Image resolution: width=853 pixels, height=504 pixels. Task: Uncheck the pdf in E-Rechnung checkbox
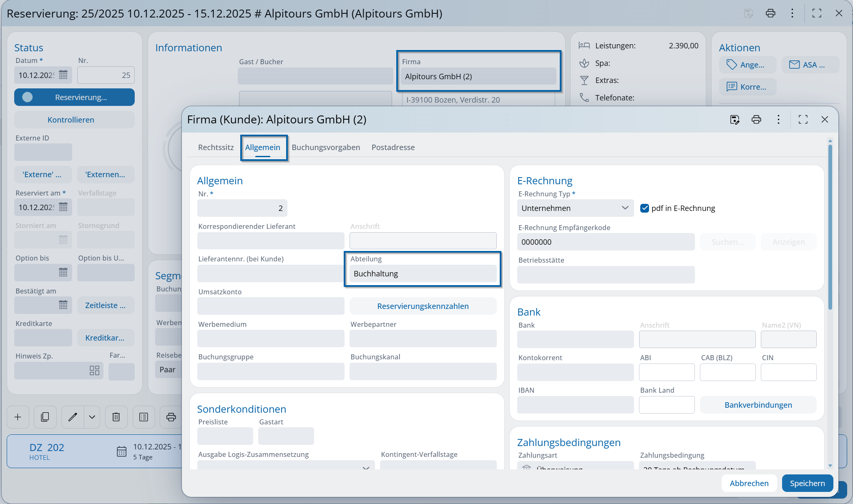[x=644, y=208]
